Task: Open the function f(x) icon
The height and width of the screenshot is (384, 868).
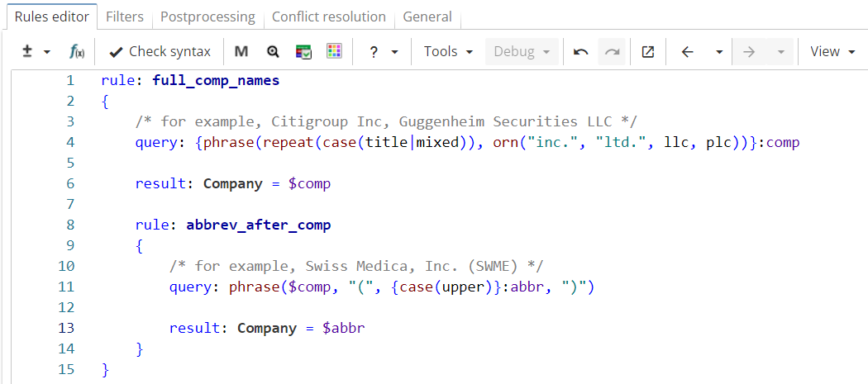Action: coord(76,51)
